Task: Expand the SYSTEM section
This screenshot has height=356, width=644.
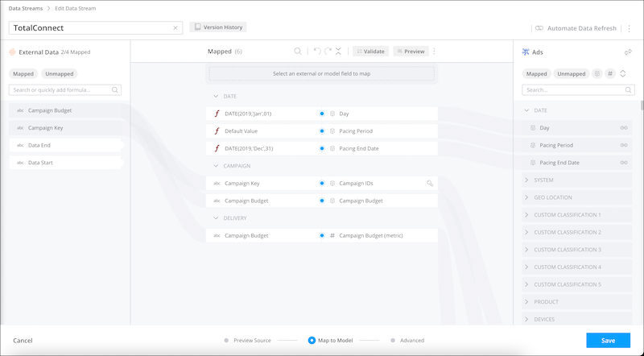Action: [x=577, y=180]
